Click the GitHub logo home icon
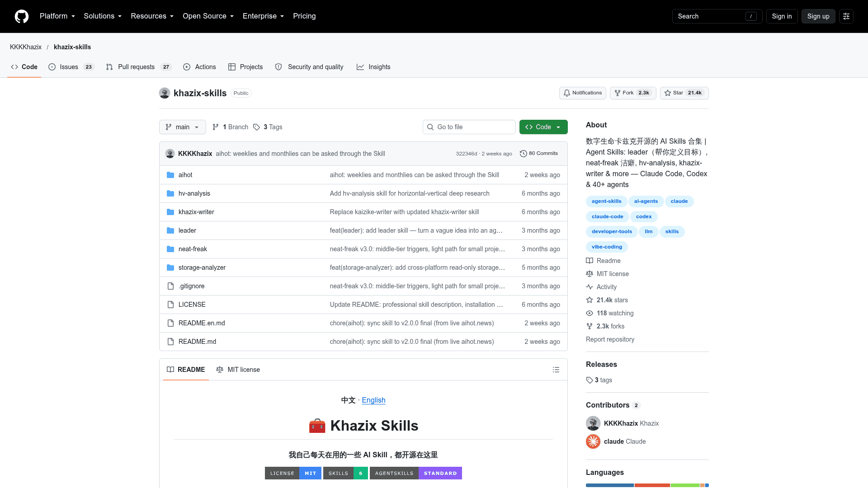Viewport: 868px width, 488px height. (x=22, y=16)
